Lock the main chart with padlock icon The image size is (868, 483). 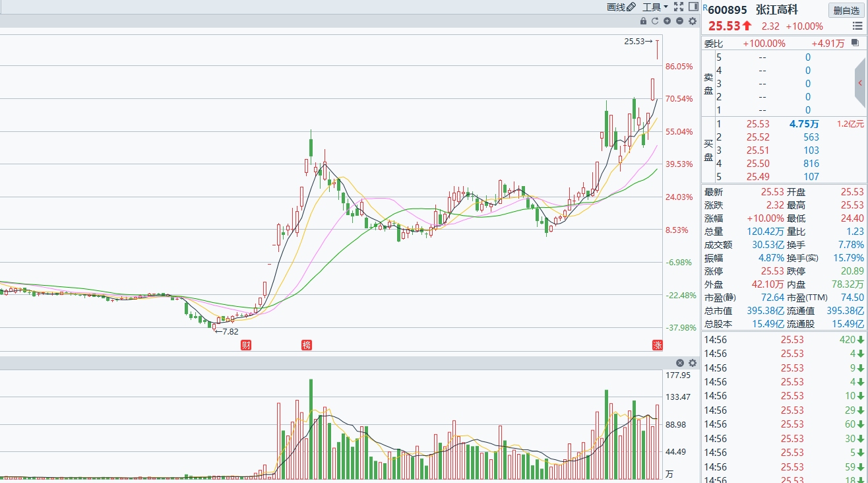pos(644,21)
